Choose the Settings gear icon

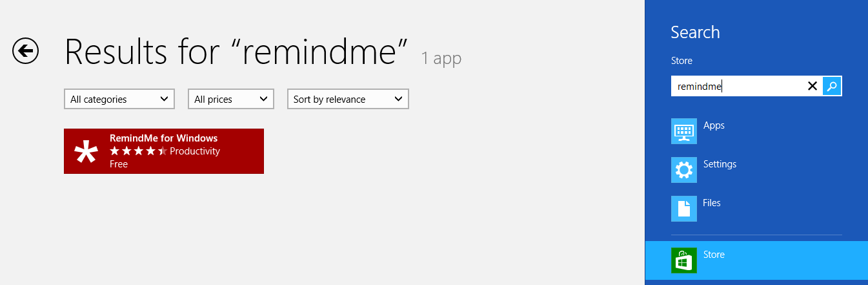click(x=684, y=170)
